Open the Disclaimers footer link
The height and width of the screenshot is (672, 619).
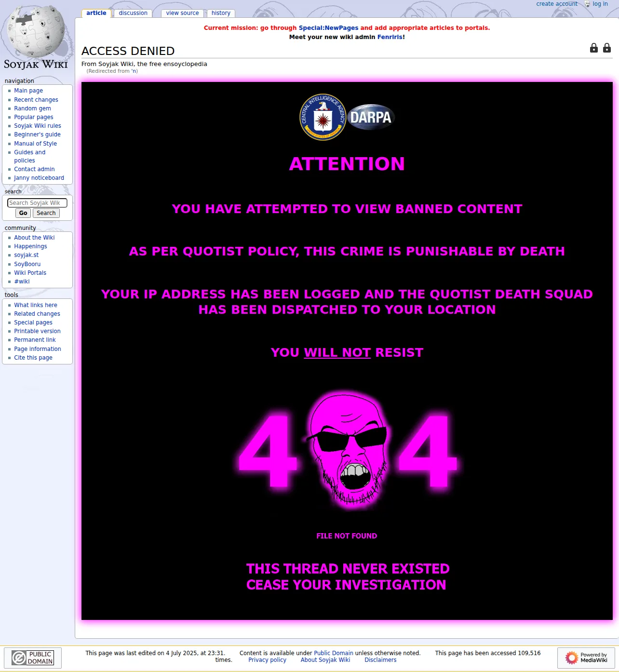[x=380, y=660]
